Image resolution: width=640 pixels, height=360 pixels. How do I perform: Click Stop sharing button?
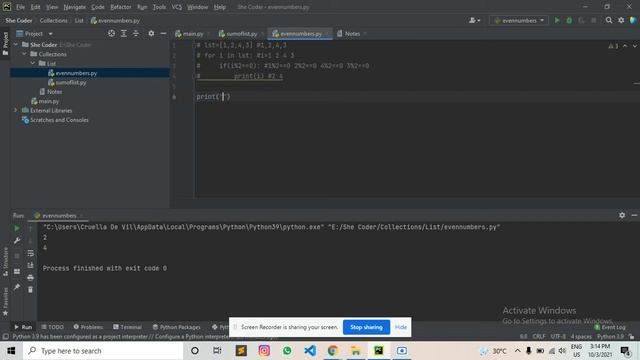coord(366,327)
